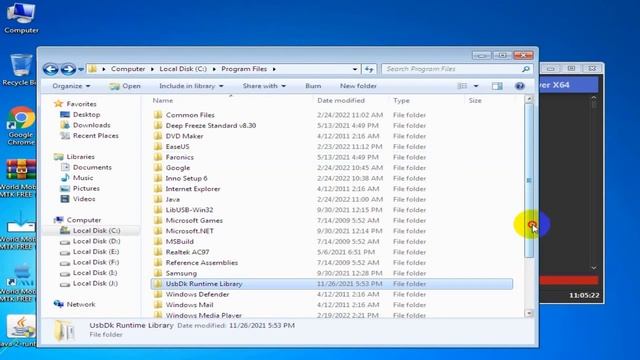Image resolution: width=640 pixels, height=360 pixels.
Task: Change your view using the view icon
Action: pos(462,86)
